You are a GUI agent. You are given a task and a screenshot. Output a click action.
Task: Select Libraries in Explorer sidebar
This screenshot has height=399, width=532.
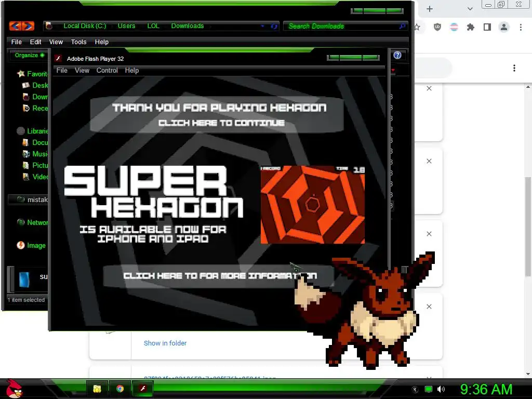33,130
